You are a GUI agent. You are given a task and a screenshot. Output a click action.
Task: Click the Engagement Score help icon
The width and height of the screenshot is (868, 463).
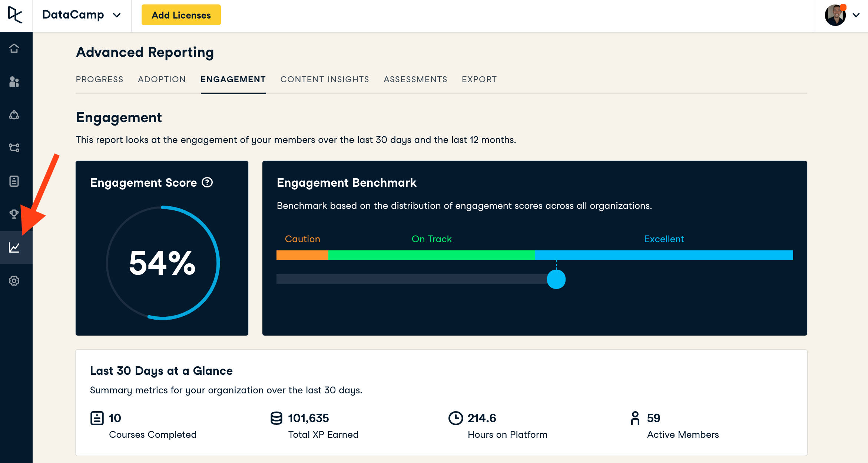point(207,182)
